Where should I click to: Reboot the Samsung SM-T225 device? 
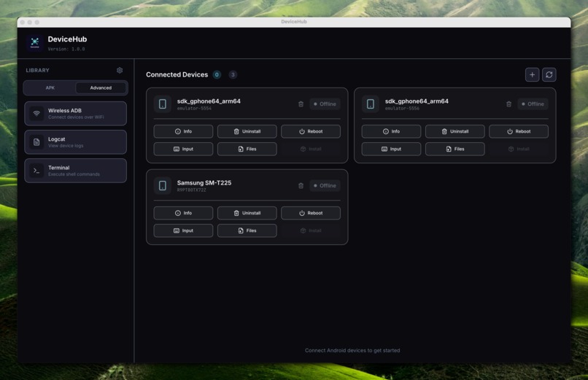tap(311, 213)
